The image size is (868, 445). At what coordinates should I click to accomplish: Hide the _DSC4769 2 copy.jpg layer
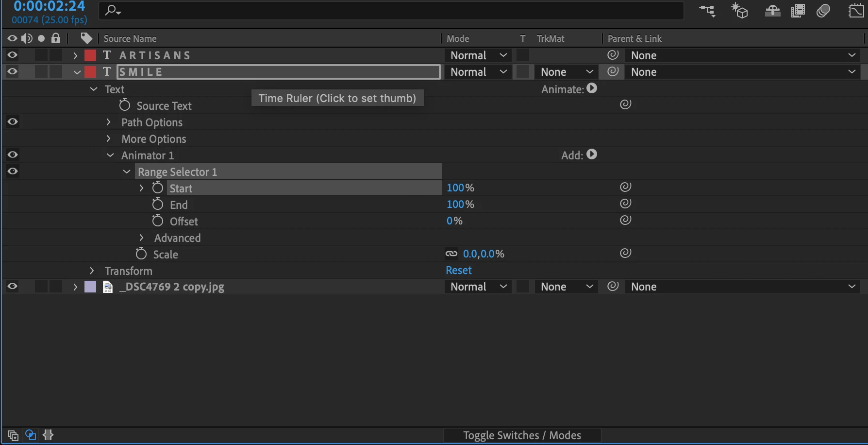13,286
